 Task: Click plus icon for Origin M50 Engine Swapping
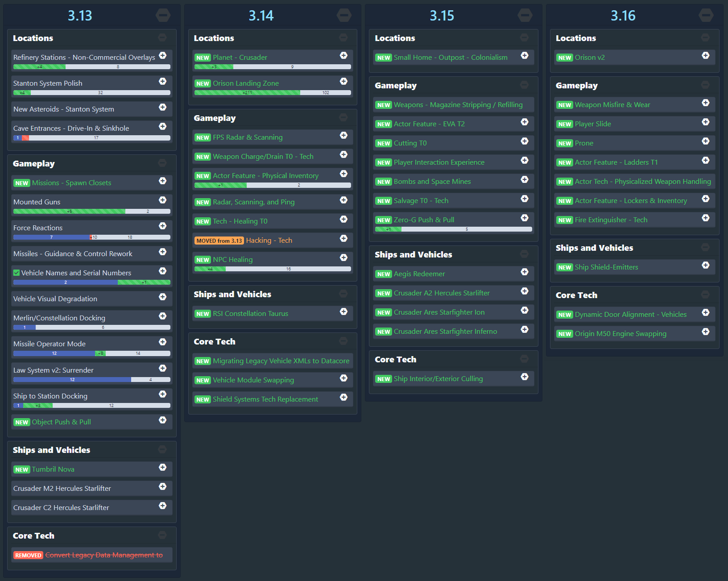[x=705, y=332]
